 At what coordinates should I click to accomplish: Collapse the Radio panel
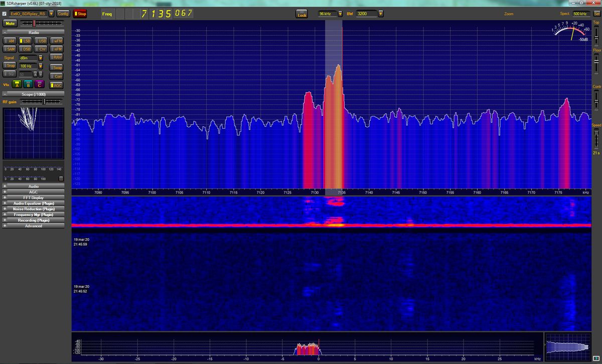(x=4, y=33)
